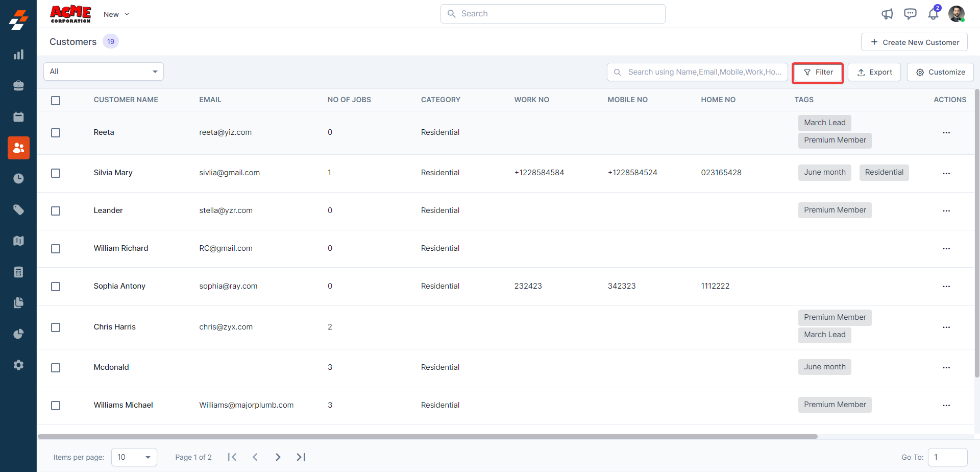Screen dimensions: 980x472
Task: Open the announcements megaphone icon
Action: click(887, 14)
